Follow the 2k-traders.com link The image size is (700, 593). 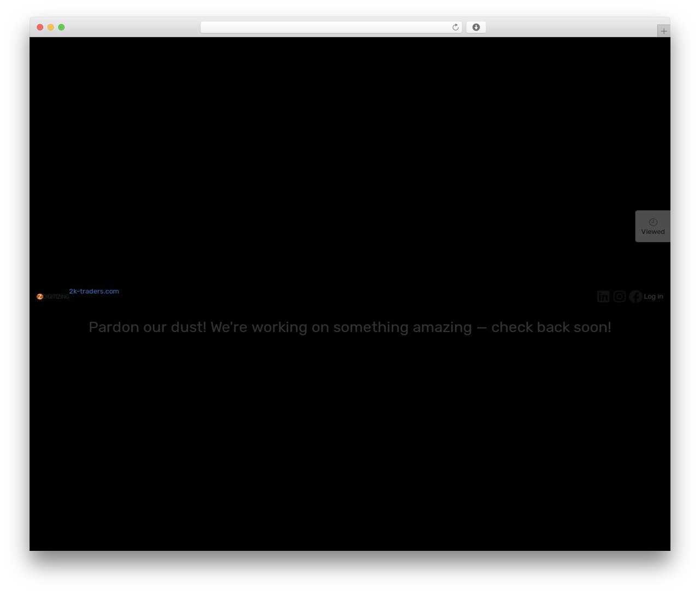[94, 291]
